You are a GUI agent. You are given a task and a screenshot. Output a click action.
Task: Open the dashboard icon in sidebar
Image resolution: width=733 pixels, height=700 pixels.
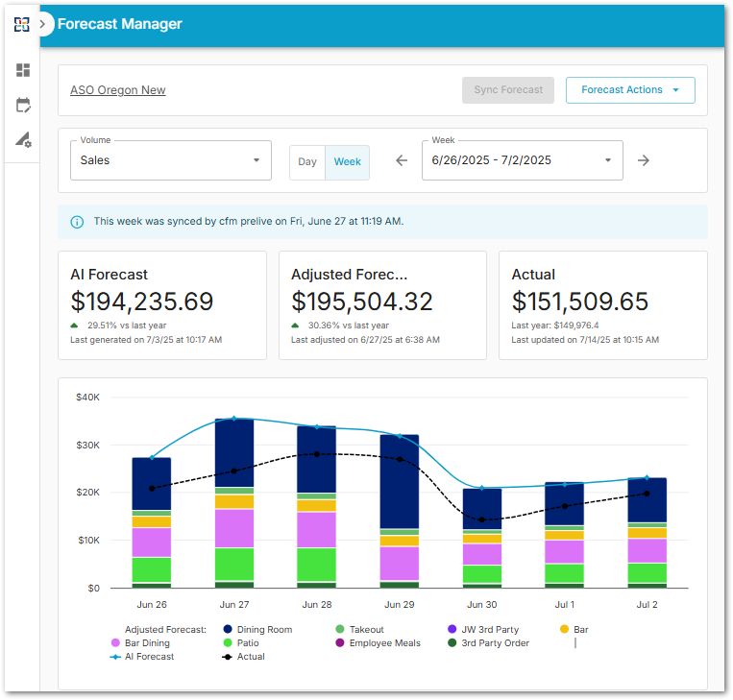coord(23,70)
